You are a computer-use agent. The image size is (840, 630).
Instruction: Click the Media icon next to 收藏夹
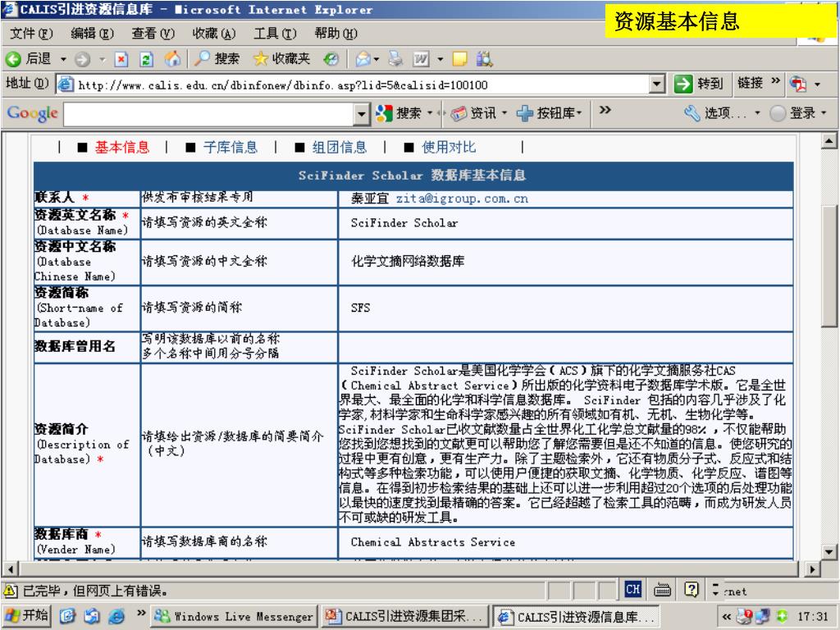(x=331, y=59)
